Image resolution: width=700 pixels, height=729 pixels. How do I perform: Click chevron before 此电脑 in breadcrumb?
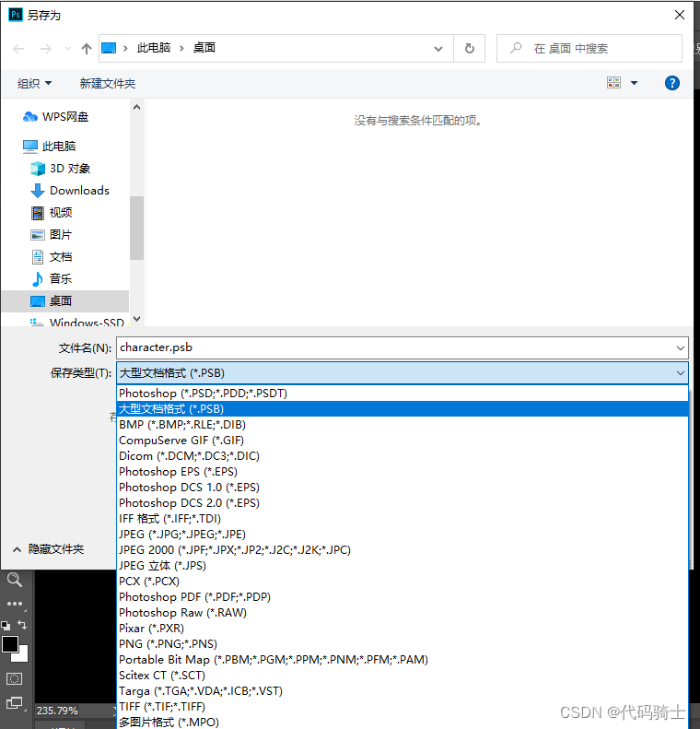pyautogui.click(x=125, y=48)
